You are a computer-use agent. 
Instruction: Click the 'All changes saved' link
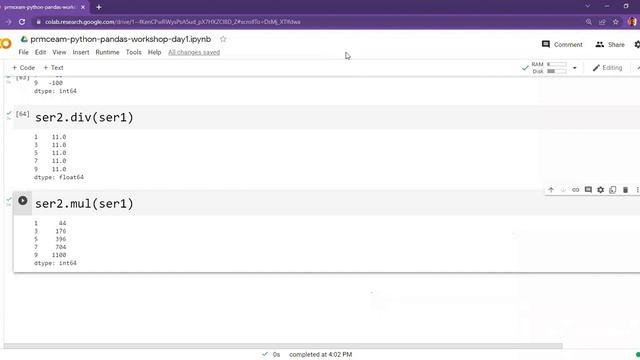(x=194, y=52)
